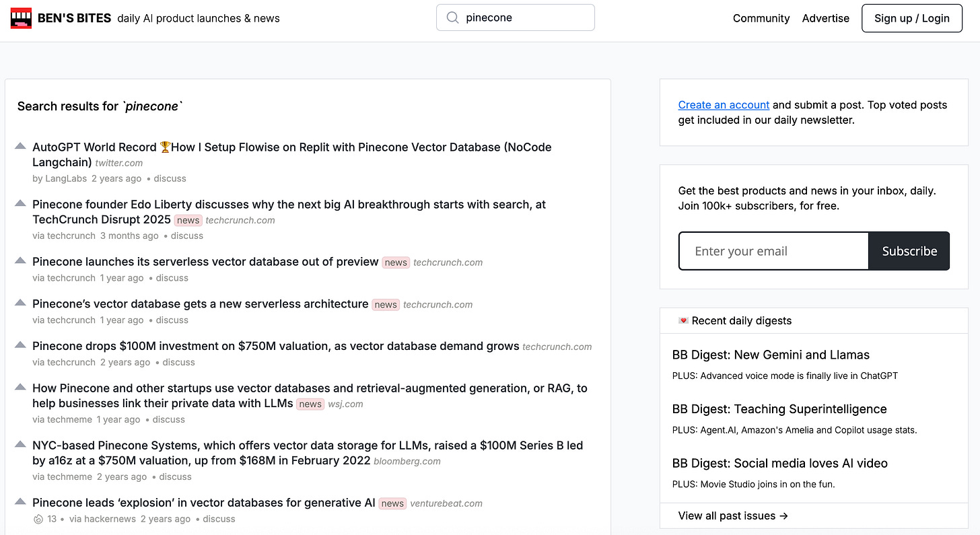
Task: Open 'Pinecone leads explosion in vector databases' article
Action: point(204,503)
